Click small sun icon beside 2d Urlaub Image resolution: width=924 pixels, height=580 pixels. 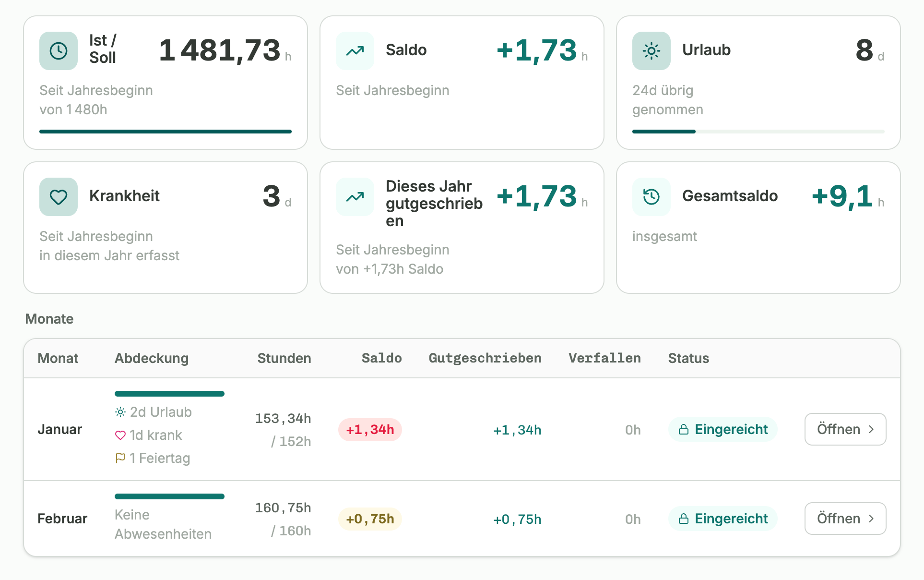coord(120,412)
